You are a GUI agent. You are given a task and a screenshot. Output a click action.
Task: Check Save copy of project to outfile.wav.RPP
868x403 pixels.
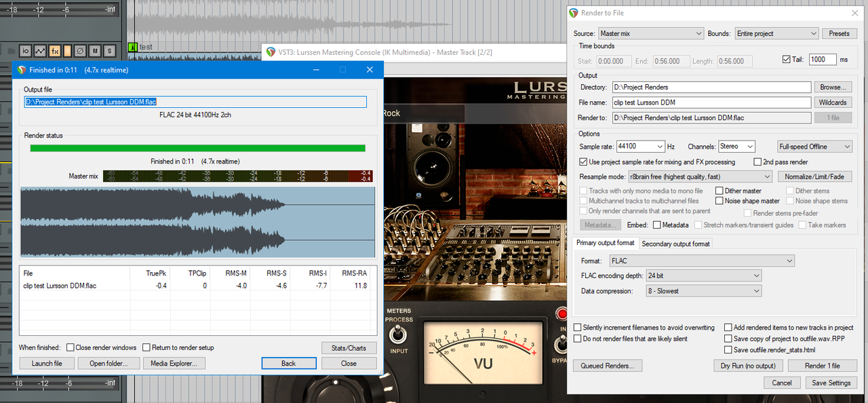728,339
